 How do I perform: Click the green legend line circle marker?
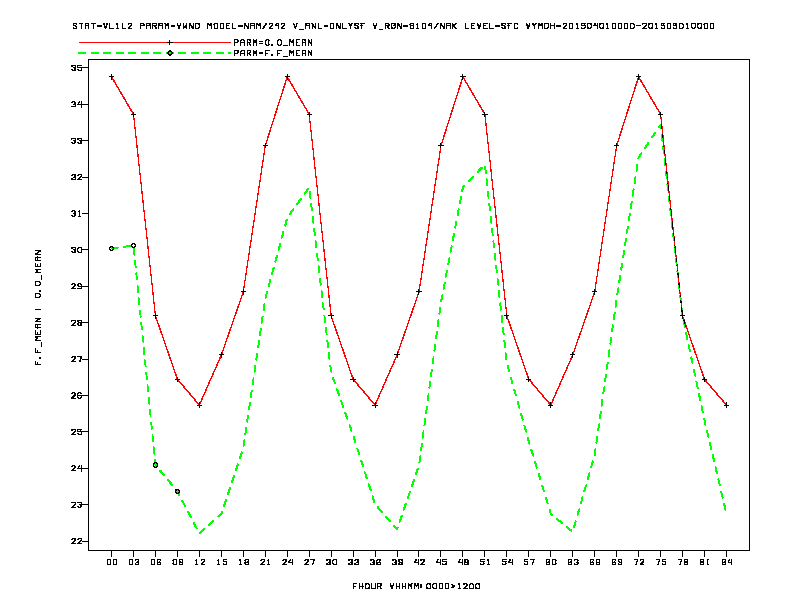(170, 53)
